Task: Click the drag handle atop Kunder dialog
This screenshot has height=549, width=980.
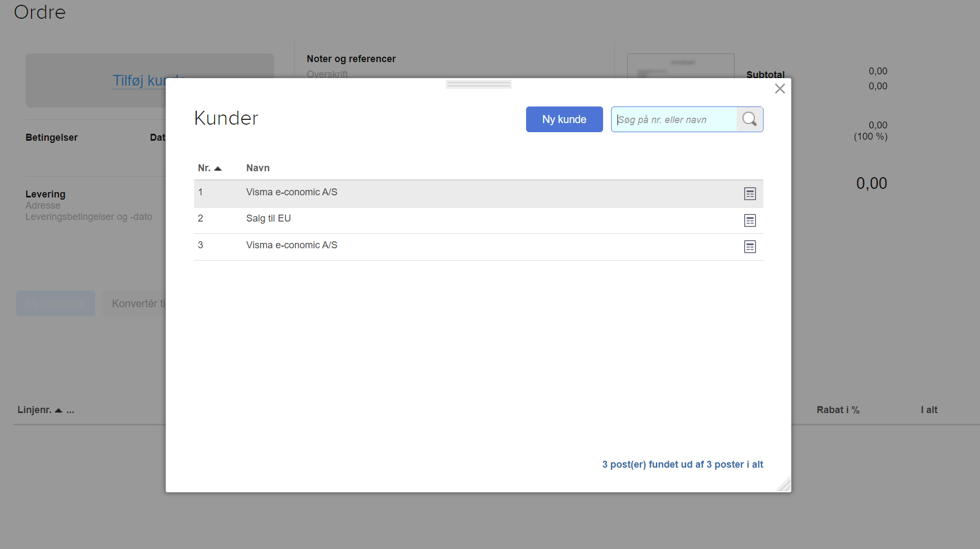Action: tap(479, 84)
